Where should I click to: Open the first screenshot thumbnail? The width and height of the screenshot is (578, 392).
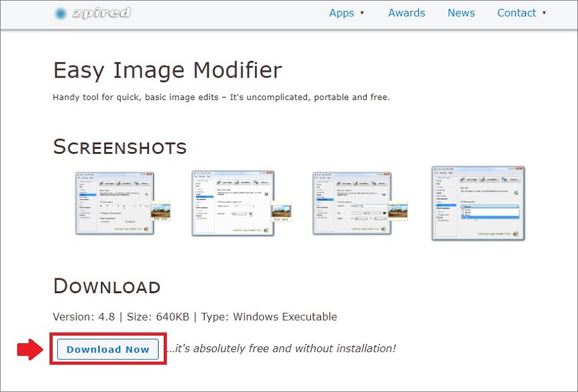point(123,203)
